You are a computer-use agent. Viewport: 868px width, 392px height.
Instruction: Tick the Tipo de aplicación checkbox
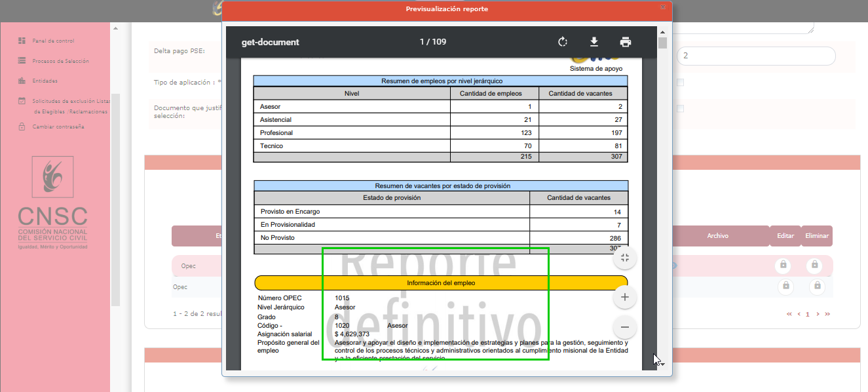[x=680, y=83]
